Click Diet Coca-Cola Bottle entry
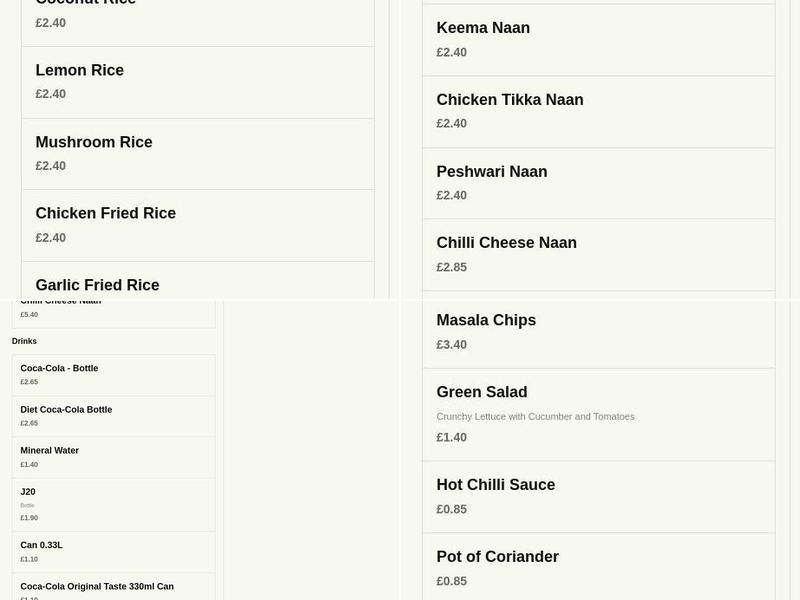Viewport: 800px width, 600px height. [x=113, y=415]
